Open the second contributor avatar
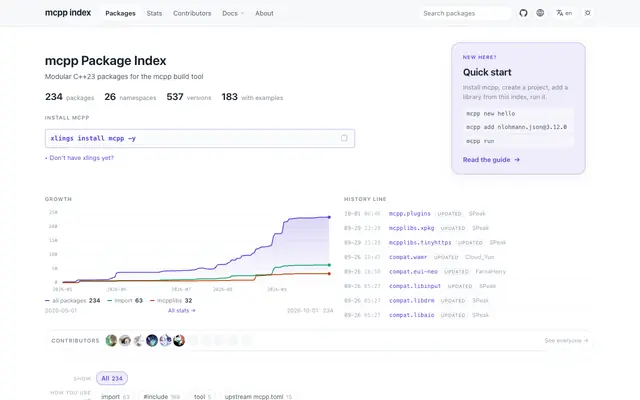The width and height of the screenshot is (640, 400). (x=124, y=340)
